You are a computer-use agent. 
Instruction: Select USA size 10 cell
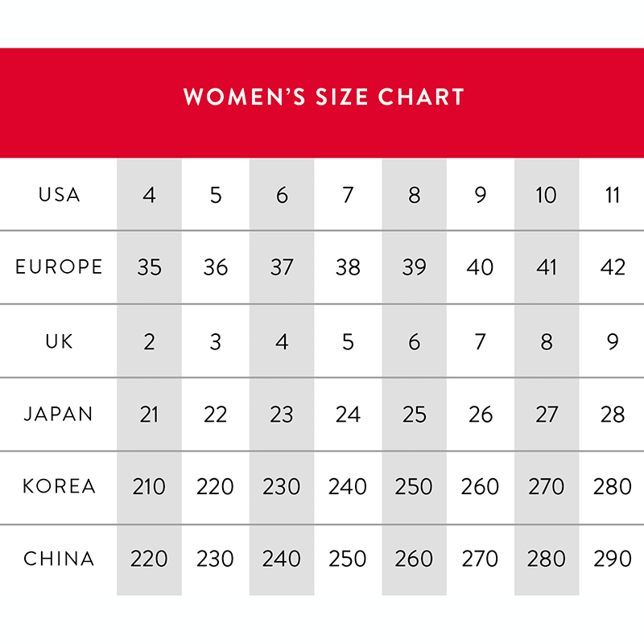pyautogui.click(x=546, y=195)
